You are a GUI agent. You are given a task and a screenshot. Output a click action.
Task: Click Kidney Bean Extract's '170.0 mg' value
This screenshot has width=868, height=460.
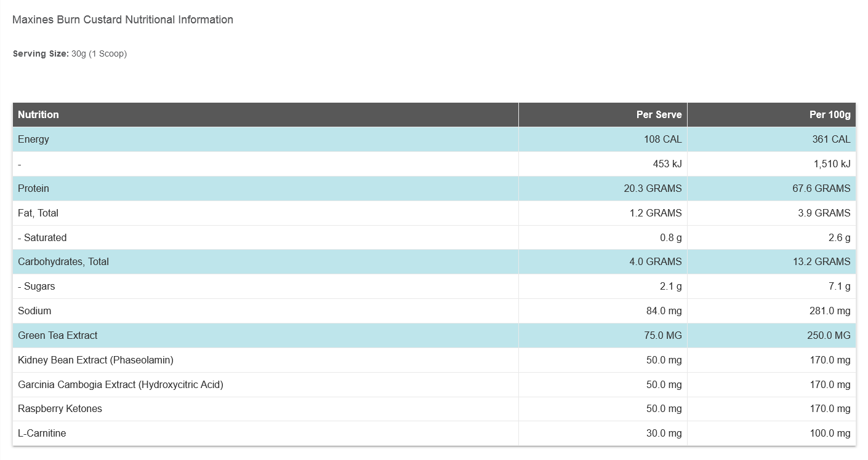[x=830, y=360]
